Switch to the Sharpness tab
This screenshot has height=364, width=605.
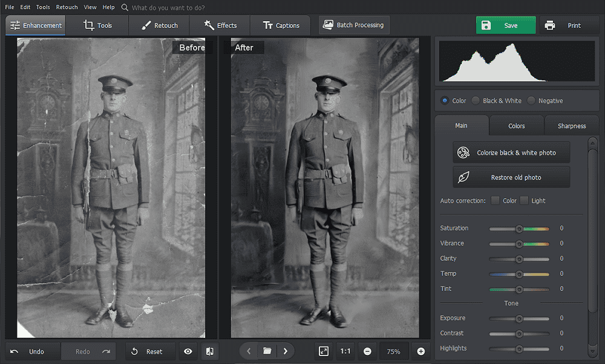click(571, 126)
